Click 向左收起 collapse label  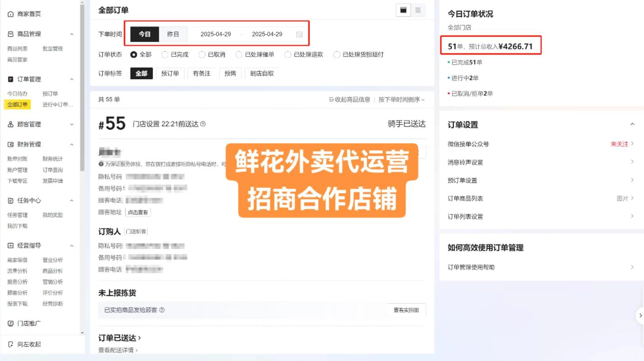click(x=29, y=344)
